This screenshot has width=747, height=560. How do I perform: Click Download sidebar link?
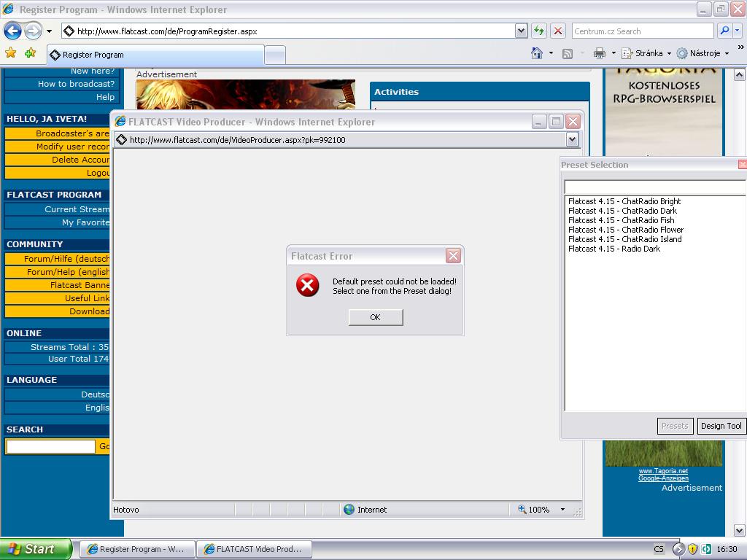click(57, 311)
